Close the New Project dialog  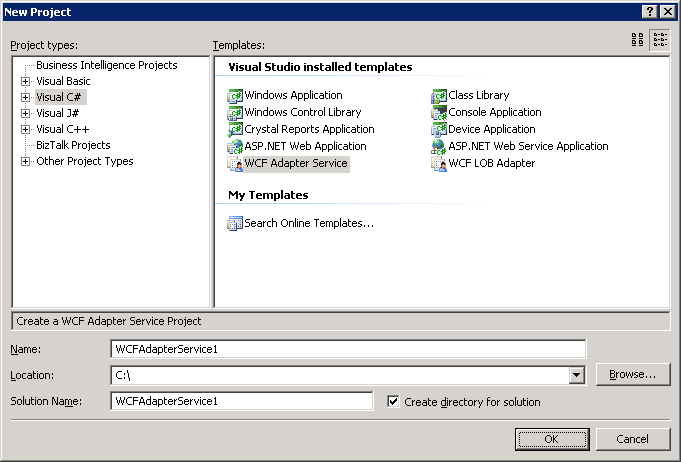pos(668,12)
